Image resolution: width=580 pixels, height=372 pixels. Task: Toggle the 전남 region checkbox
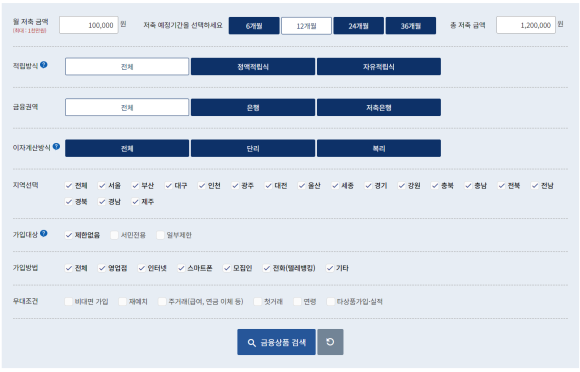535,186
